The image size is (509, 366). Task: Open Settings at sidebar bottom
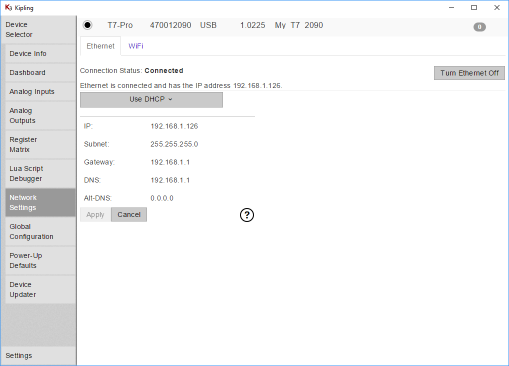point(38,356)
